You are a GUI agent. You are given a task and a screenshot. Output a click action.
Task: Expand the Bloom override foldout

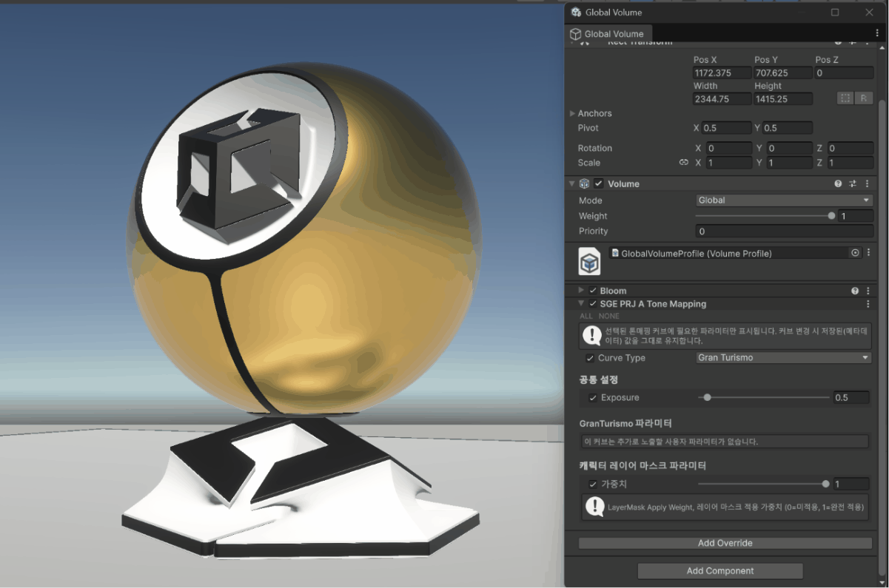pyautogui.click(x=581, y=291)
